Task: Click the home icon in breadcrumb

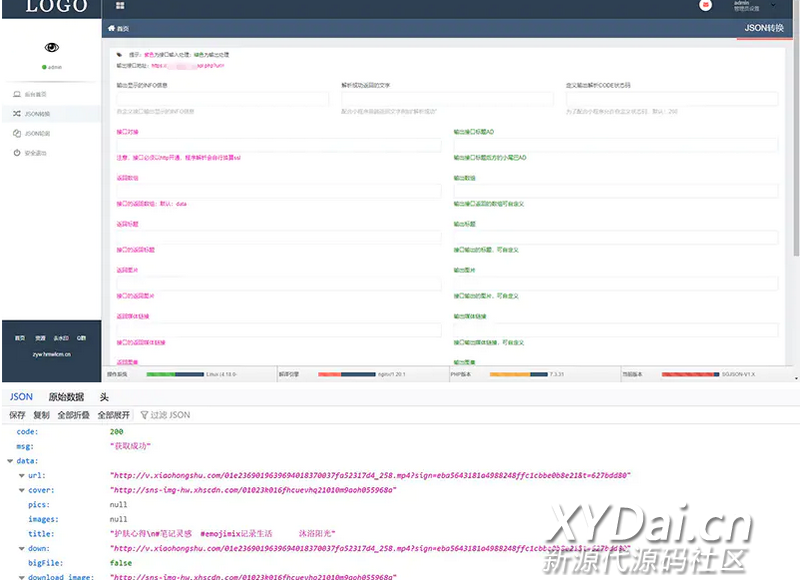Action: tap(112, 29)
